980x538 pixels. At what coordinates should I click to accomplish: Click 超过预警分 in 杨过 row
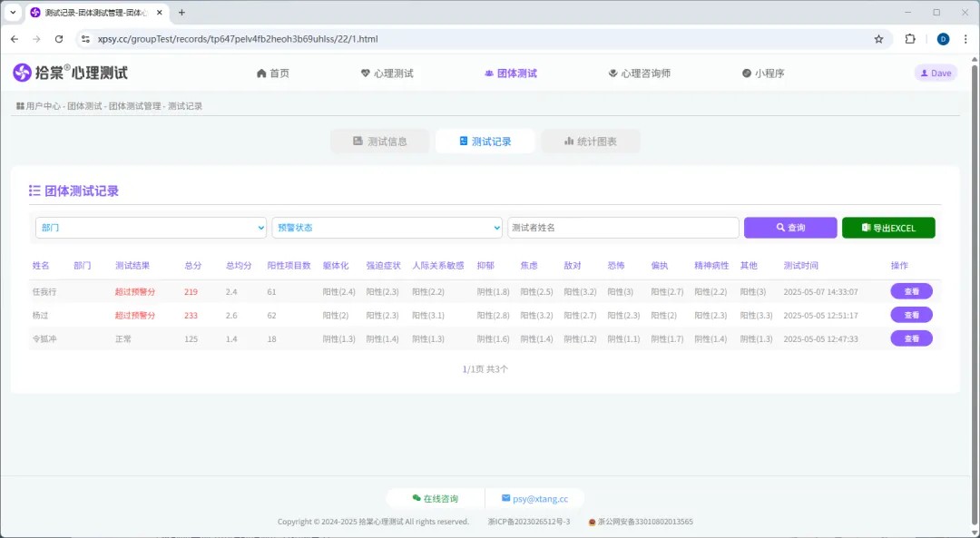[x=135, y=316]
